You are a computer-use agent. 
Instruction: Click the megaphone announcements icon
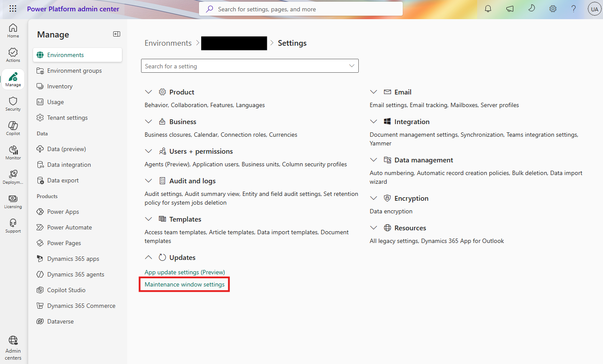(510, 9)
